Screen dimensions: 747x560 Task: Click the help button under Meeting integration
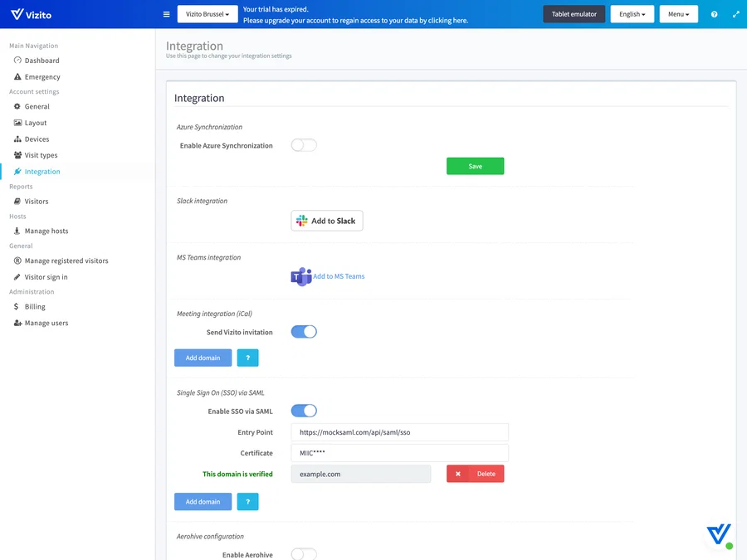247,358
